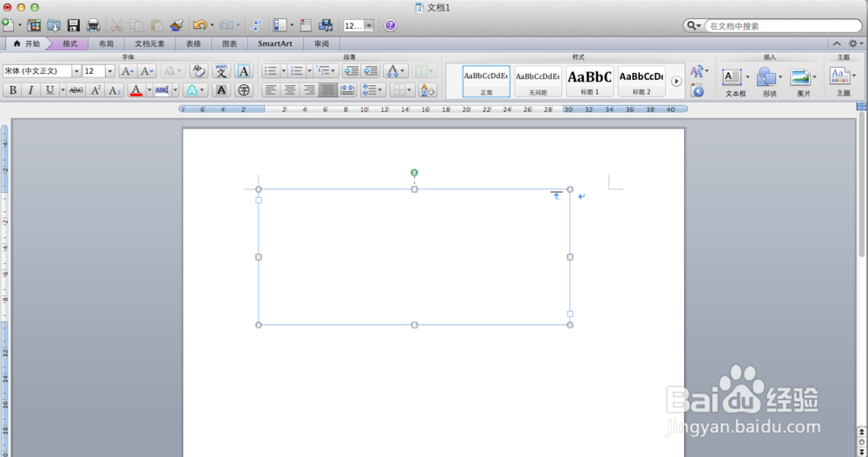This screenshot has height=457, width=868.
Task: Click the Print icon
Action: click(x=93, y=25)
